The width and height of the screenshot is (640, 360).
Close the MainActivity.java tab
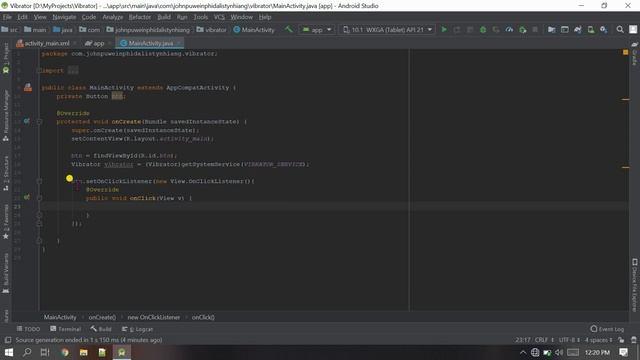coord(179,43)
